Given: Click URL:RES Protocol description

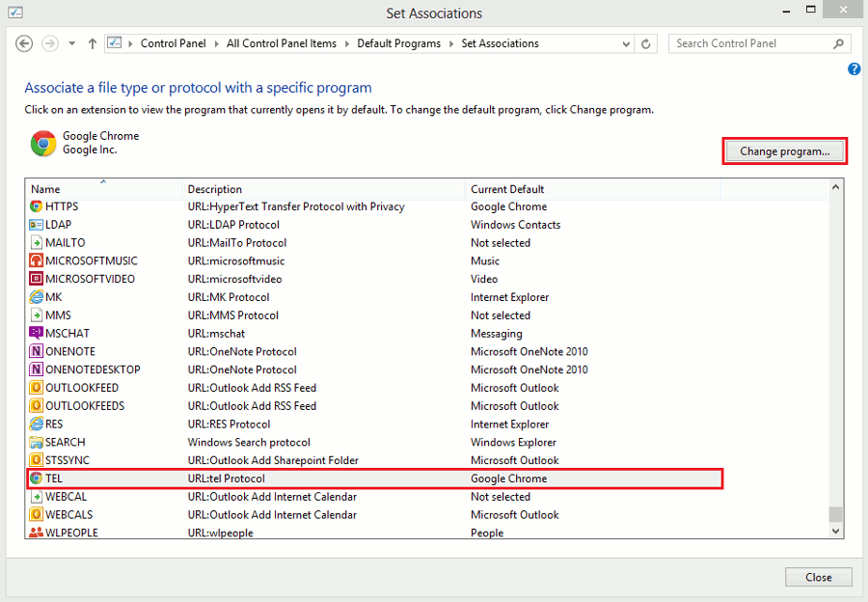Looking at the screenshot, I should (x=229, y=424).
